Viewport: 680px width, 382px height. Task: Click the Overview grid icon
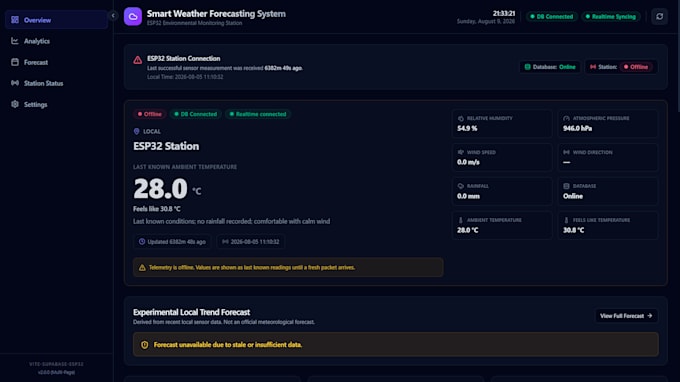pyautogui.click(x=15, y=20)
